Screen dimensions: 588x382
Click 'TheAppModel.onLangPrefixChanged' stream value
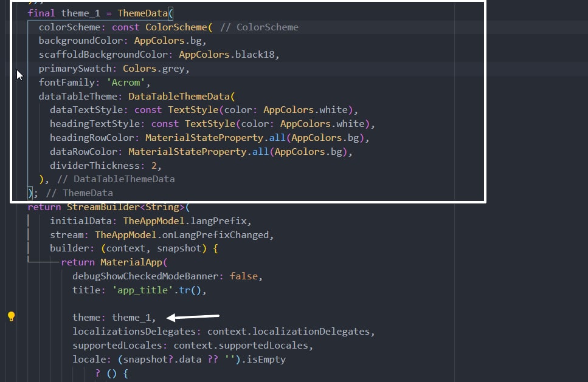tap(182, 235)
